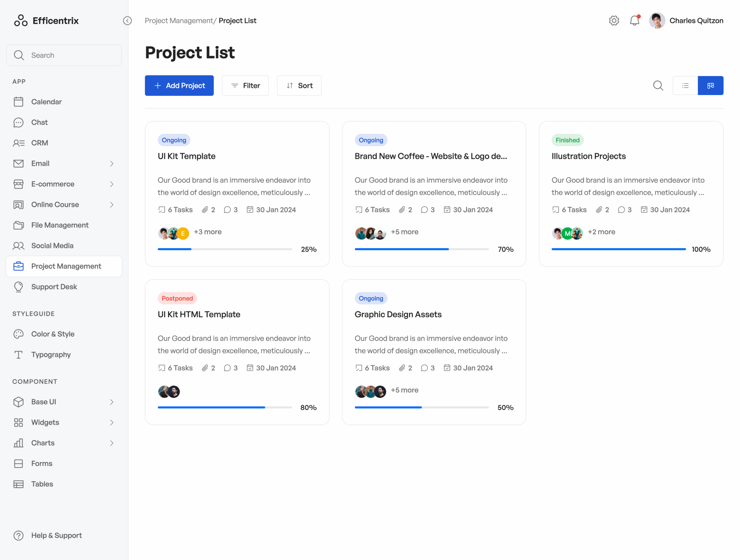Image resolution: width=740 pixels, height=560 pixels.
Task: Select Social Media in the sidebar
Action: 52,245
